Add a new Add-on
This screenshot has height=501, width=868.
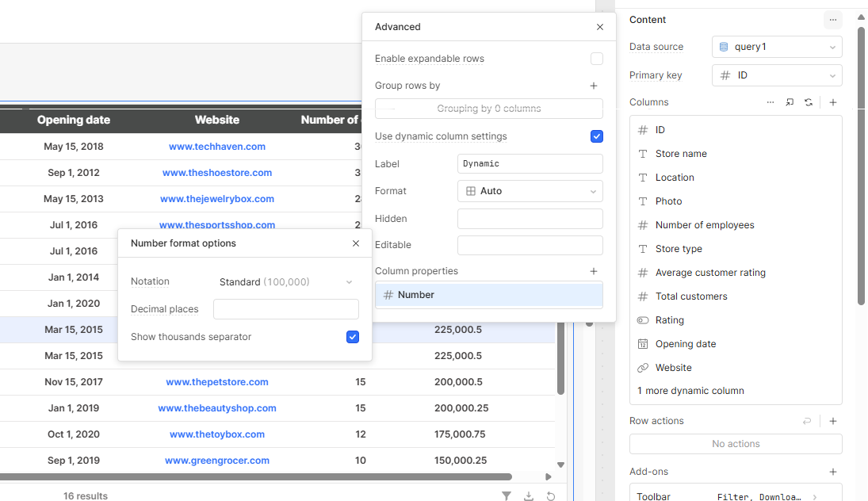pos(833,472)
